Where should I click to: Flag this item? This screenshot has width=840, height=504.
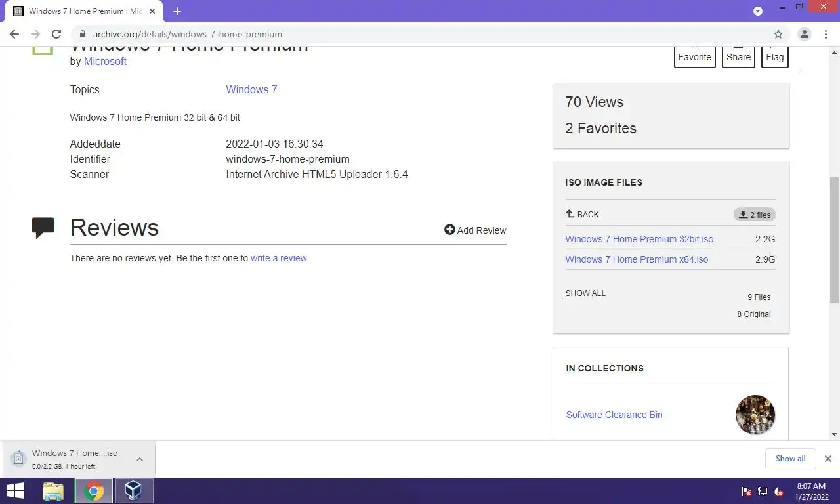pyautogui.click(x=775, y=56)
